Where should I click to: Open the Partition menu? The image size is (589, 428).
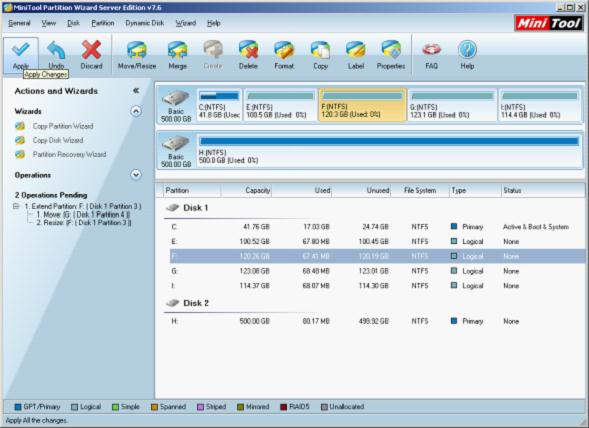(x=103, y=23)
